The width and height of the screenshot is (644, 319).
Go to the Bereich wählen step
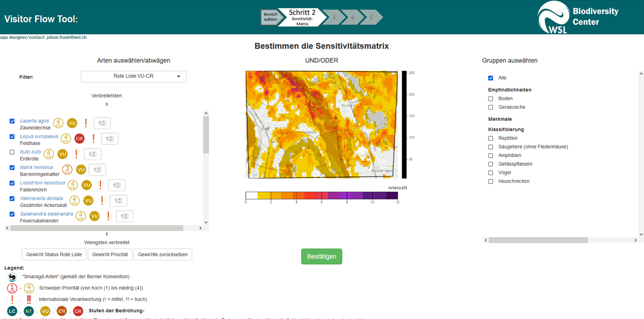pos(270,17)
